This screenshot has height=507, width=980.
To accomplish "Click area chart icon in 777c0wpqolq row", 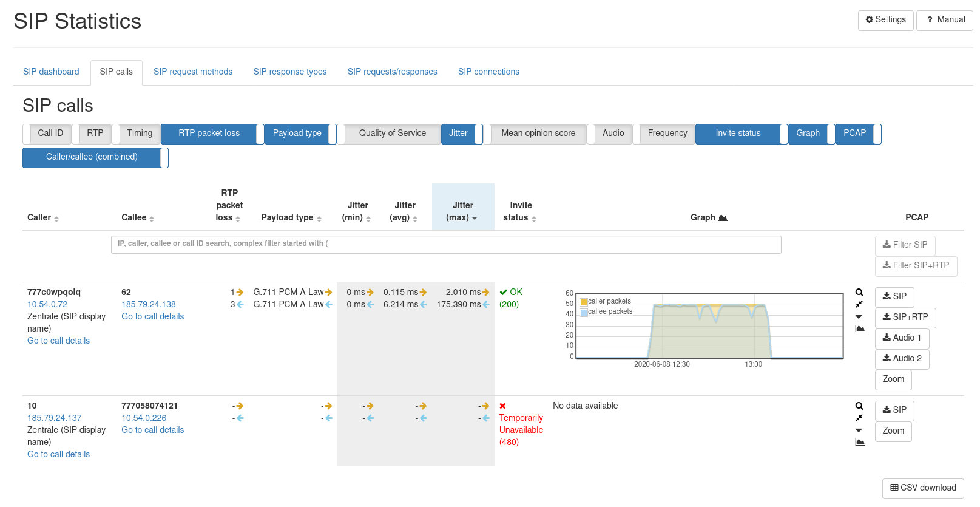I will tap(860, 328).
